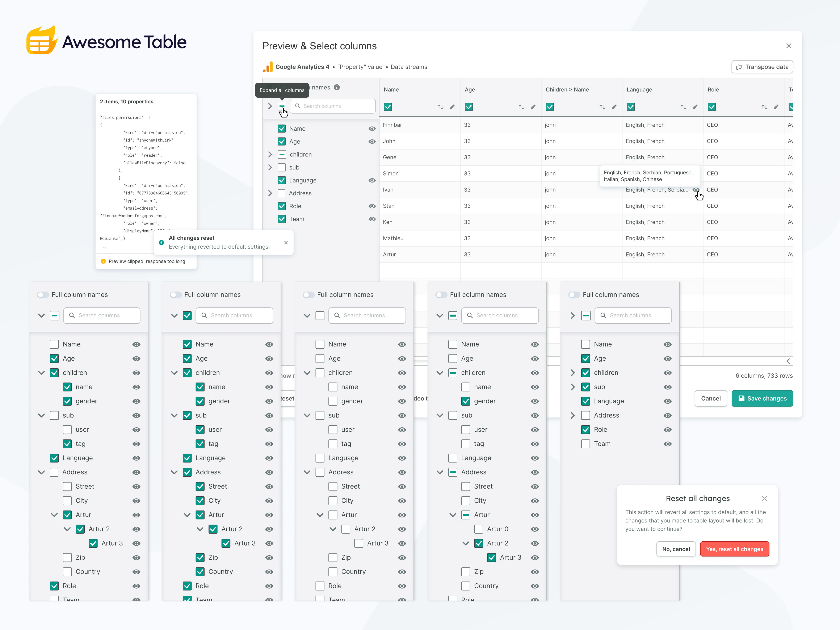Viewport: 840px width, 630px height.
Task: Click pencil icon in Children > Name column
Action: point(614,107)
